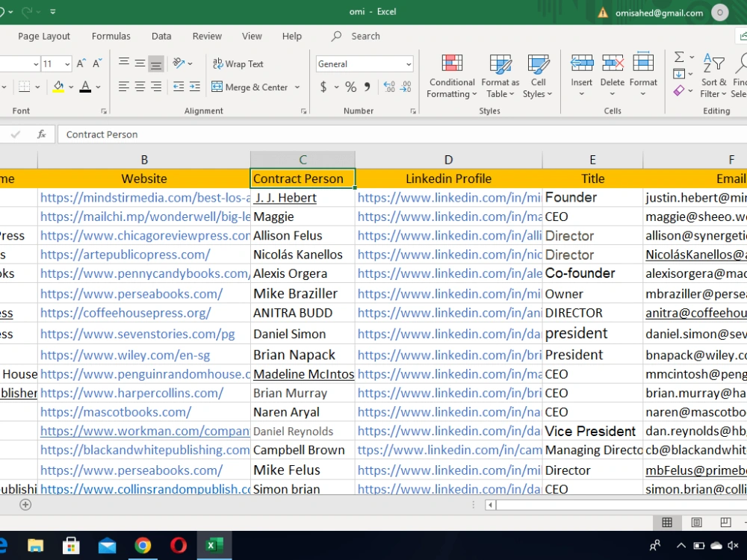Image resolution: width=747 pixels, height=560 pixels.
Task: Apply comma style number format
Action: (x=368, y=87)
